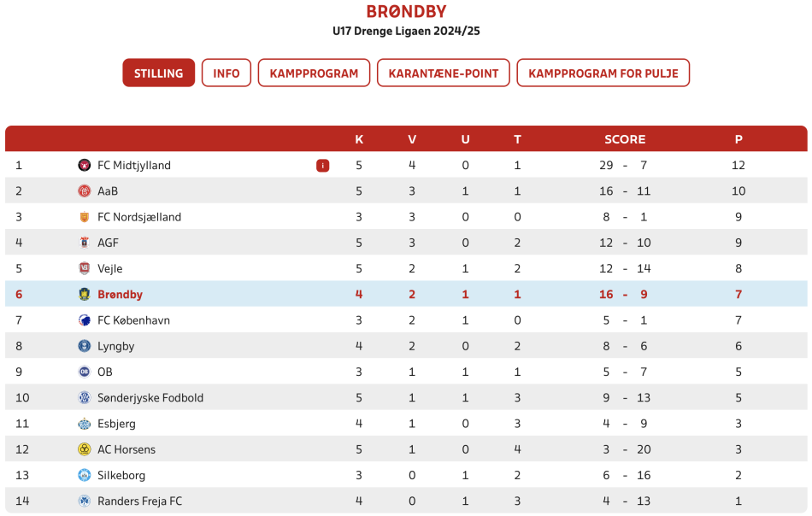Open the red info icon beside FC Midtjylland

[322, 166]
